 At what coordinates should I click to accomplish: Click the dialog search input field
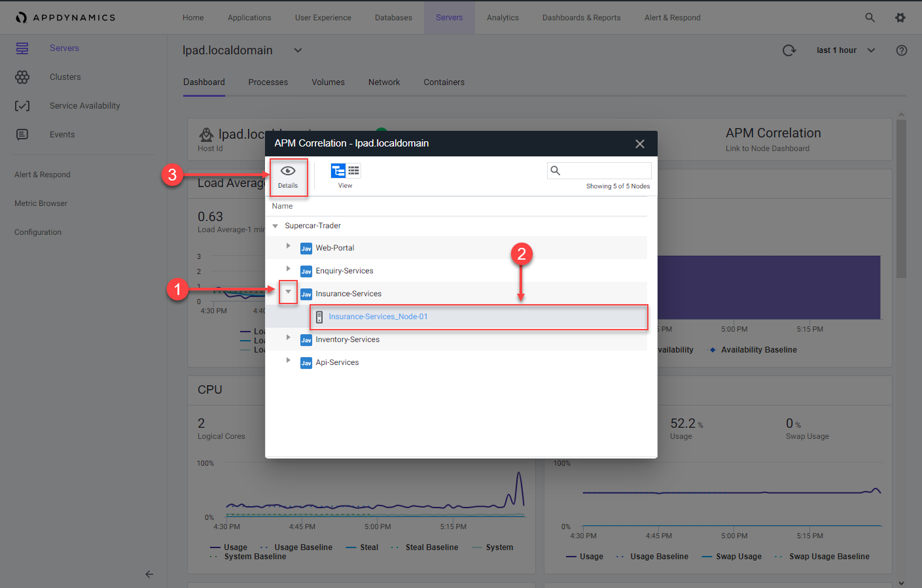[599, 171]
